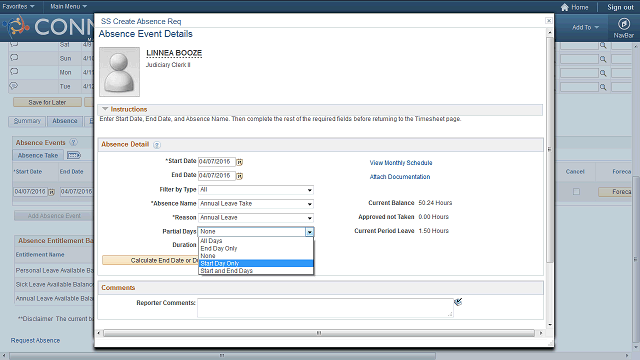
Task: Open the Absence Name dropdown
Action: coord(256,204)
